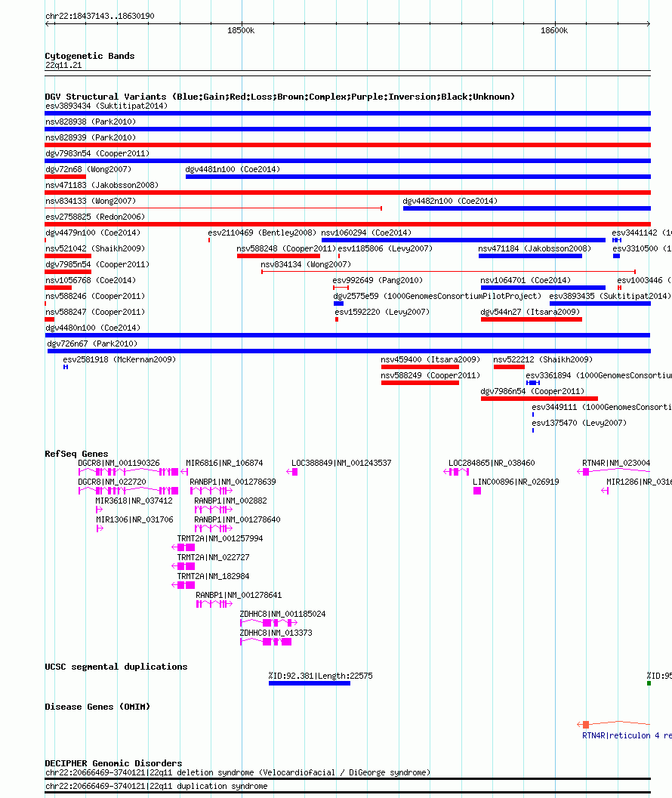Select the nsv828938 (Park2010) blue gain bar
Image resolution: width=672 pixels, height=798 pixels.
point(348,129)
